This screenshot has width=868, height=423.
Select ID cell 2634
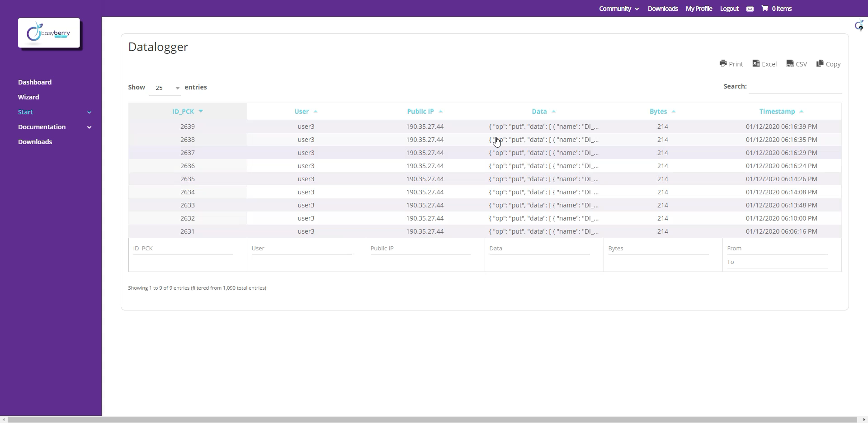pyautogui.click(x=188, y=192)
